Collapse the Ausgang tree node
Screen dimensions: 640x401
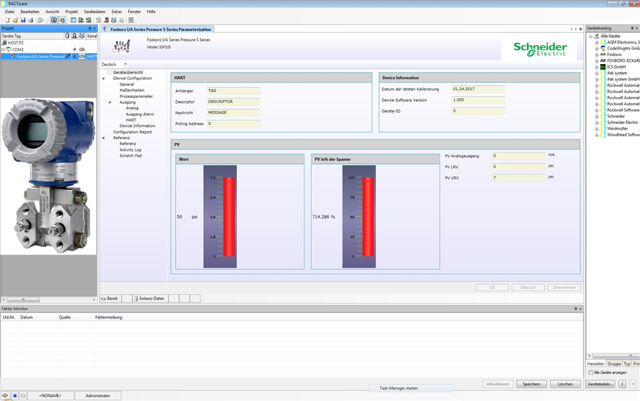point(110,101)
